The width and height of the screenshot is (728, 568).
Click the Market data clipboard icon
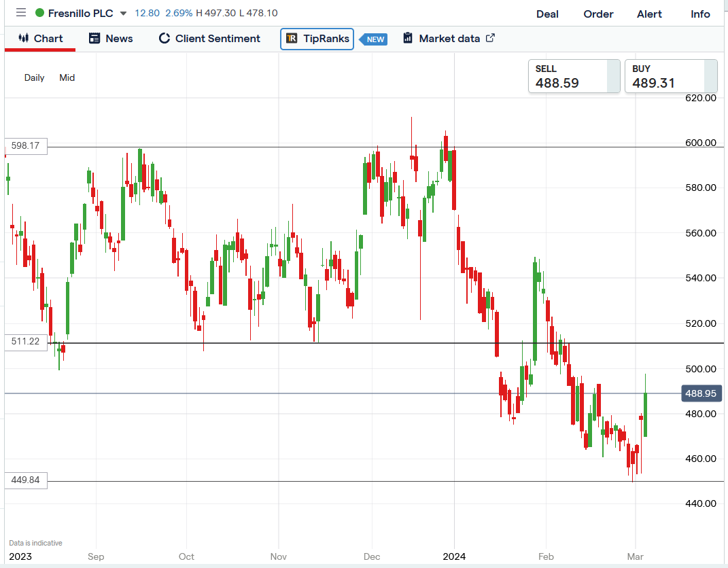point(408,38)
